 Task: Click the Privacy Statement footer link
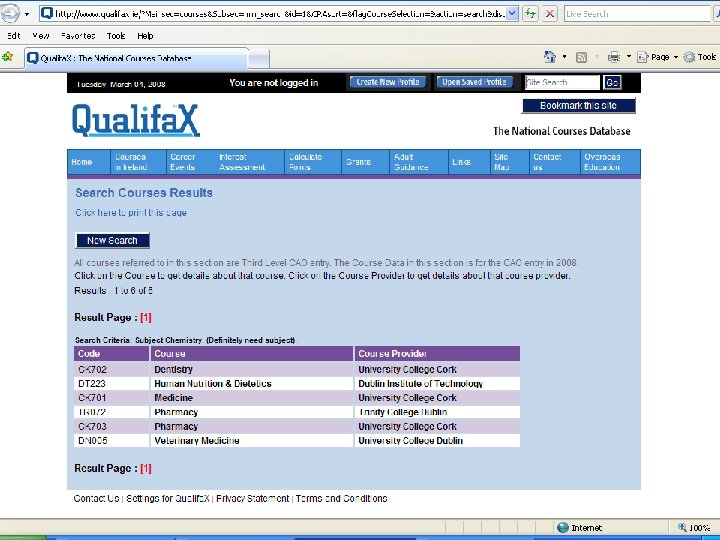(253, 498)
